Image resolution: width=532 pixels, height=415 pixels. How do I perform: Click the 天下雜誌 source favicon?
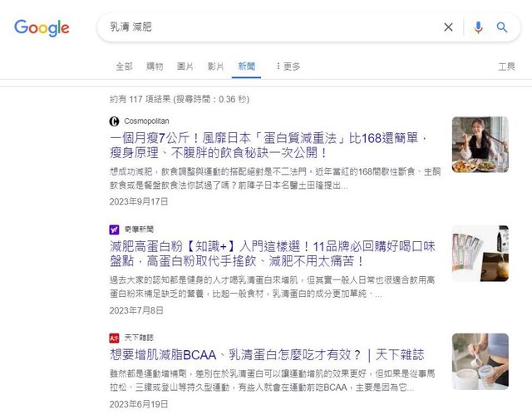(x=115, y=338)
